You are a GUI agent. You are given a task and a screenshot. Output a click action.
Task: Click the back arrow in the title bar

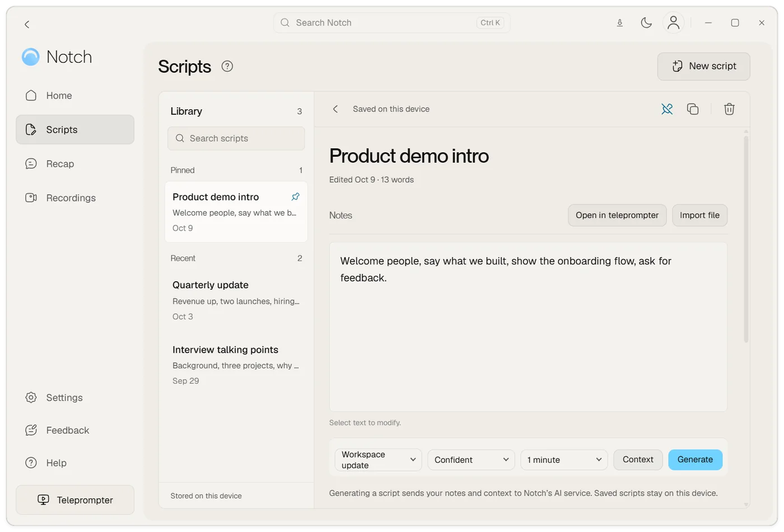click(27, 24)
